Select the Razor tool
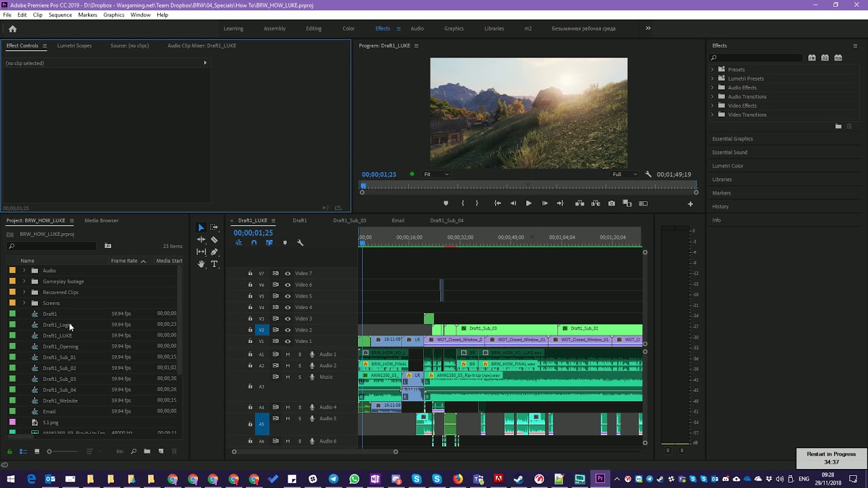Viewport: 868px width, 488px height. tap(214, 240)
